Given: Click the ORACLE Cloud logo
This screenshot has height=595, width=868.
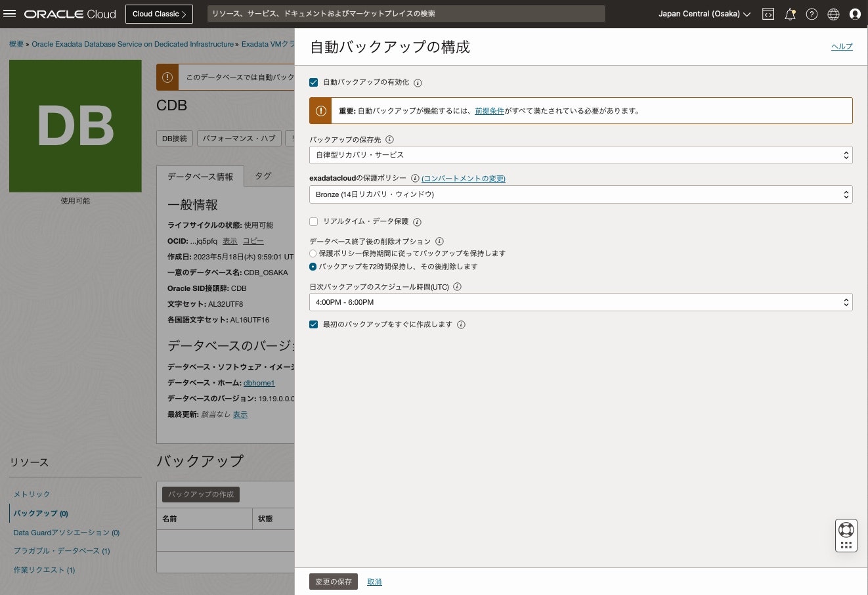Looking at the screenshot, I should (70, 14).
